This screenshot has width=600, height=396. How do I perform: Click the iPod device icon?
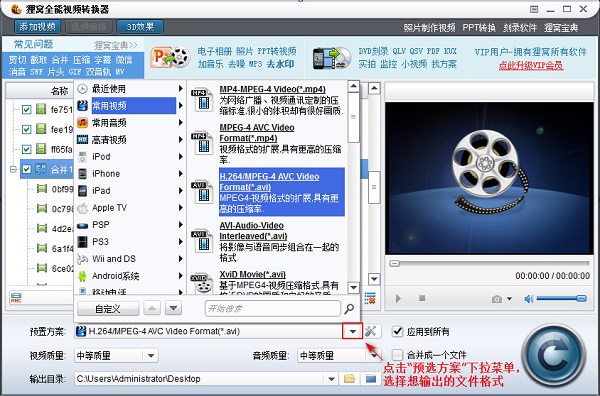[x=83, y=156]
